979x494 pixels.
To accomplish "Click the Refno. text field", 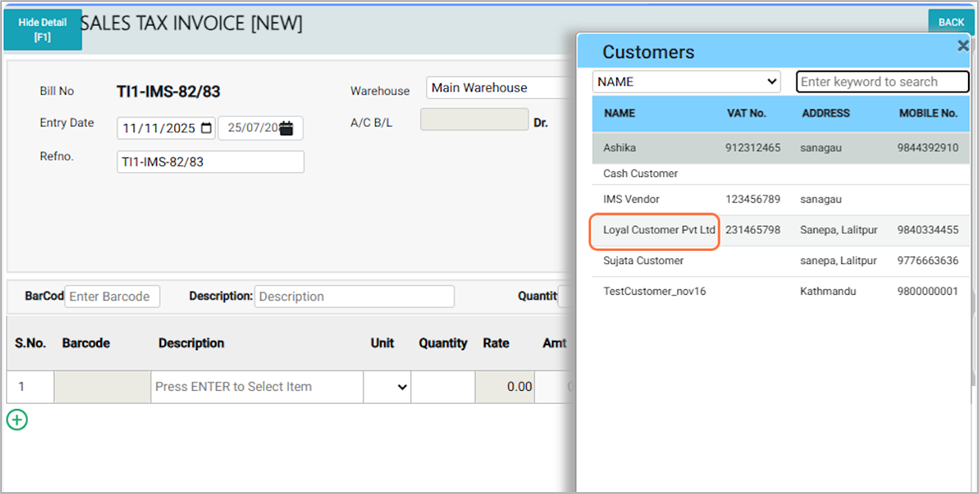I will 210,161.
